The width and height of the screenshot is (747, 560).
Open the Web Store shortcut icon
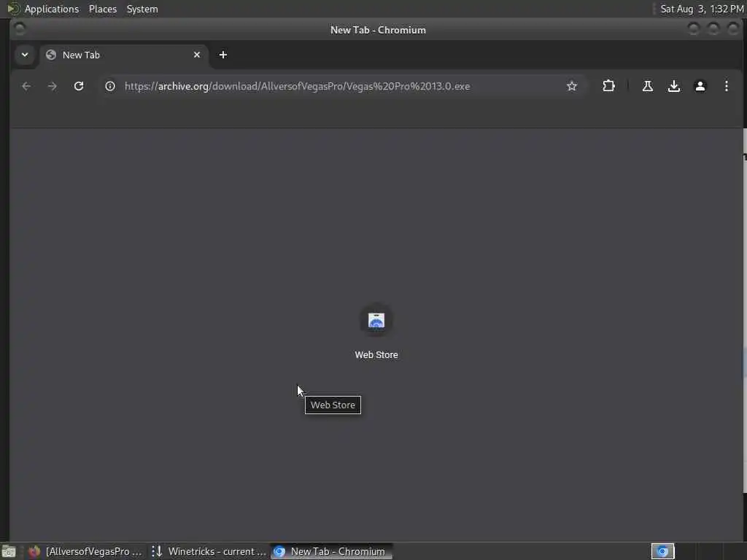(x=376, y=321)
